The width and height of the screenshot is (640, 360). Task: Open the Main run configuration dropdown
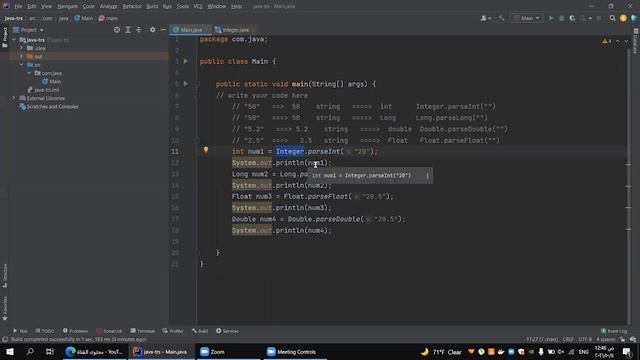pos(527,18)
